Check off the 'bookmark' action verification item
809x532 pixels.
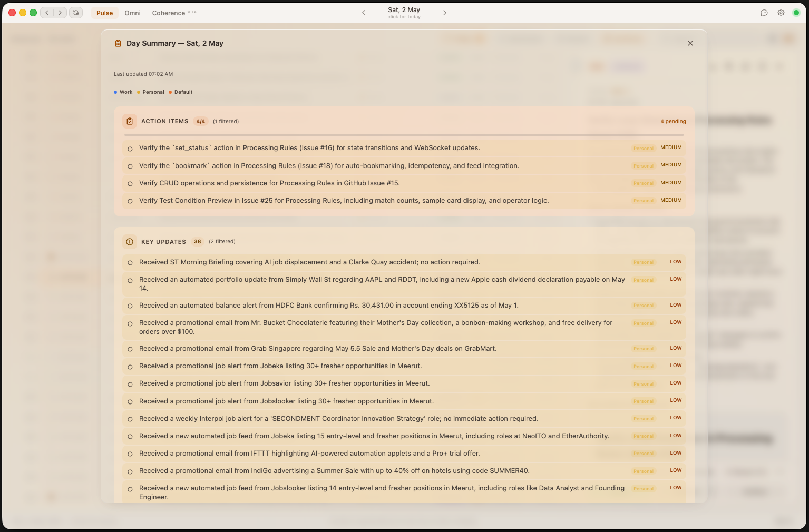pos(130,166)
